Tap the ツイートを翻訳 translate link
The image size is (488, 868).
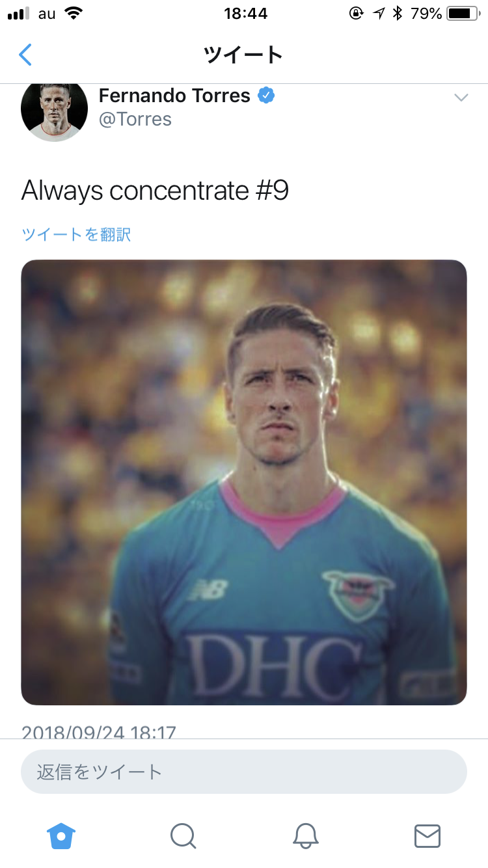(76, 234)
